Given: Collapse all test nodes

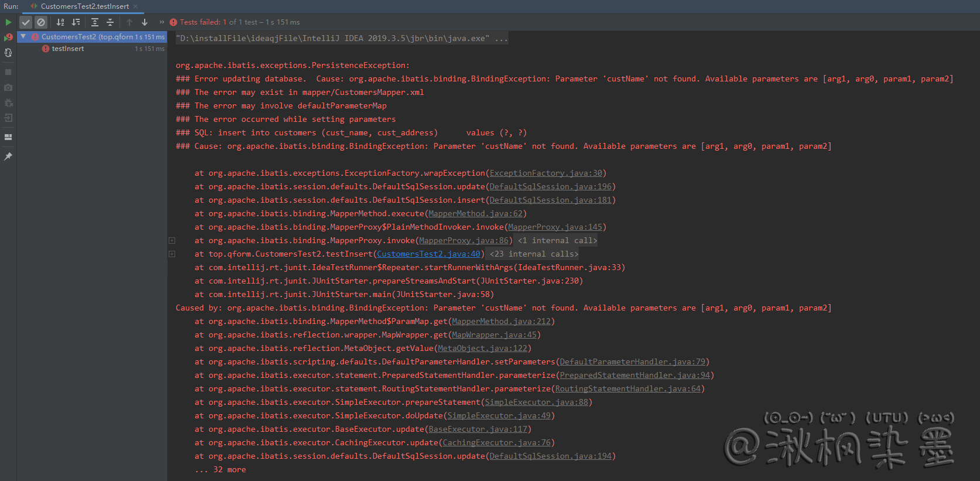Looking at the screenshot, I should (x=110, y=22).
